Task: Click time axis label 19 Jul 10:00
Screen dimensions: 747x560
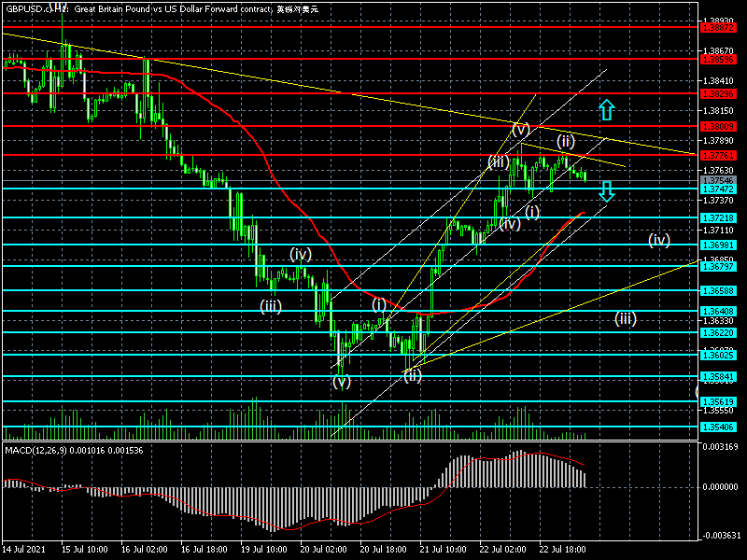Action: pyautogui.click(x=263, y=549)
